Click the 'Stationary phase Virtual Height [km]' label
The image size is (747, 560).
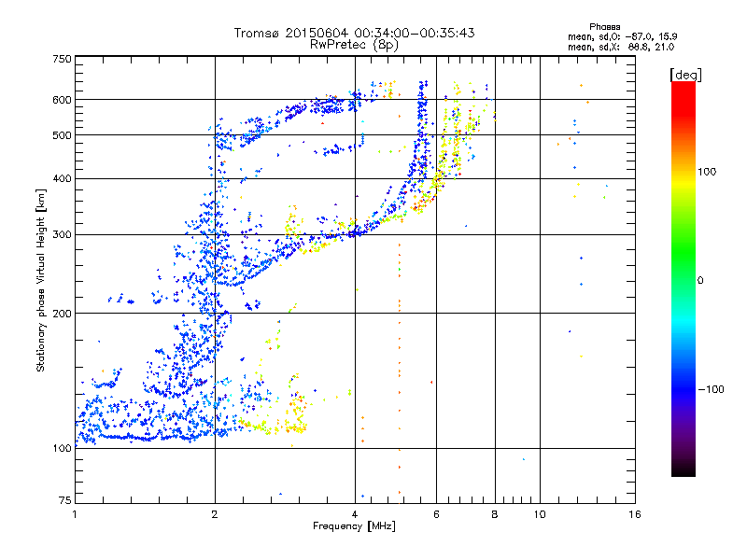tap(40, 281)
